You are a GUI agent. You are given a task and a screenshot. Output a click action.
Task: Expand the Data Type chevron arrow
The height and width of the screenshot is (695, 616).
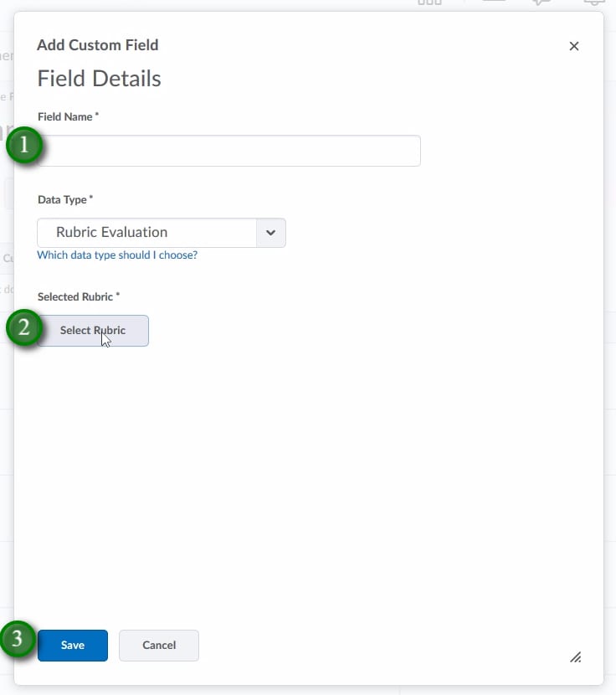point(270,233)
